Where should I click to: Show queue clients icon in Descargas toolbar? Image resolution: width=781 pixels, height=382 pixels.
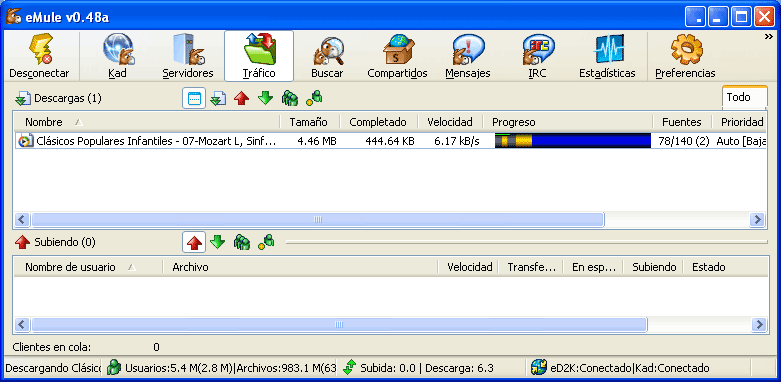[289, 98]
